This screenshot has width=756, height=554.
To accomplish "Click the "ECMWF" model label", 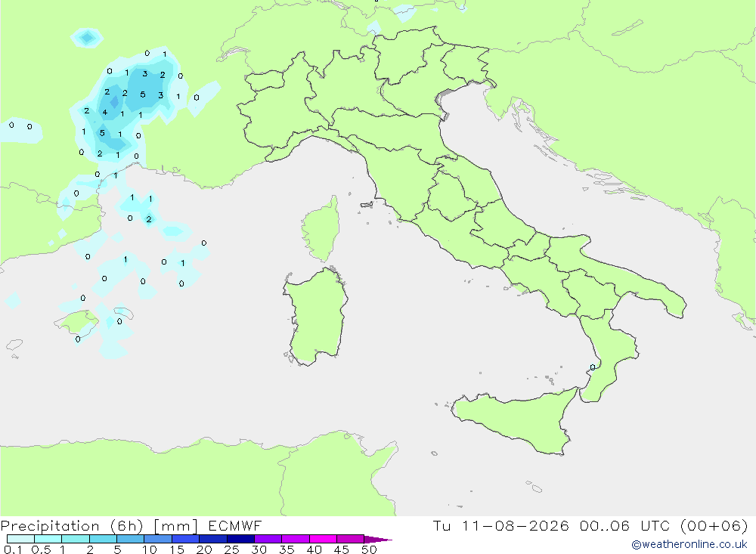I will point(235,525).
